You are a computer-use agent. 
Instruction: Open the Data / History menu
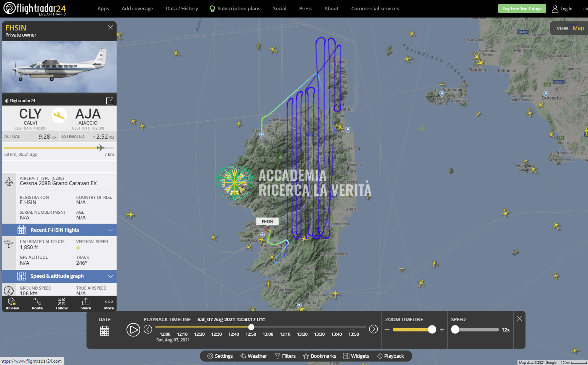pyautogui.click(x=182, y=8)
